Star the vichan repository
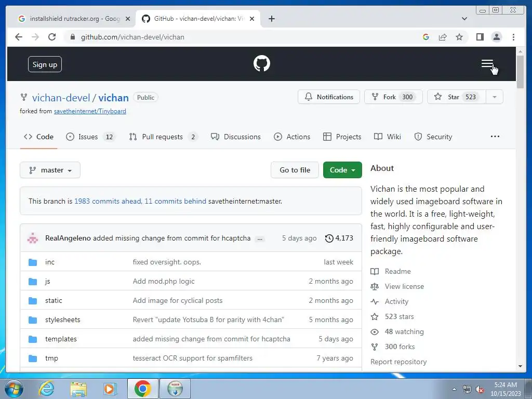 tap(457, 97)
